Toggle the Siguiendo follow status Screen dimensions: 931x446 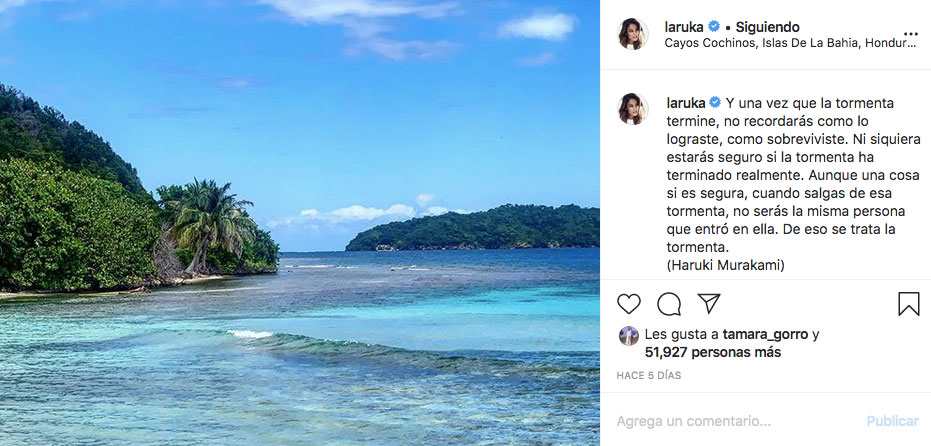pos(767,27)
